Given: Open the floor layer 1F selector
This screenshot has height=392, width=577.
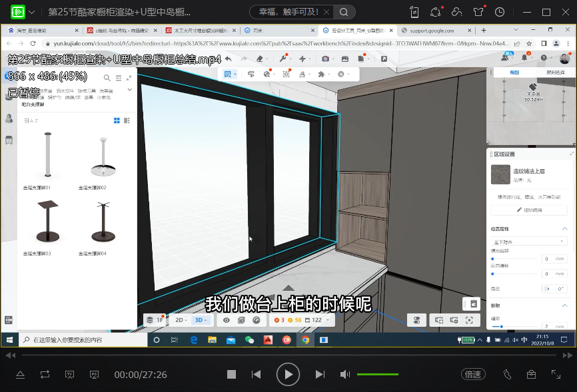Looking at the screenshot, I should click(x=156, y=320).
